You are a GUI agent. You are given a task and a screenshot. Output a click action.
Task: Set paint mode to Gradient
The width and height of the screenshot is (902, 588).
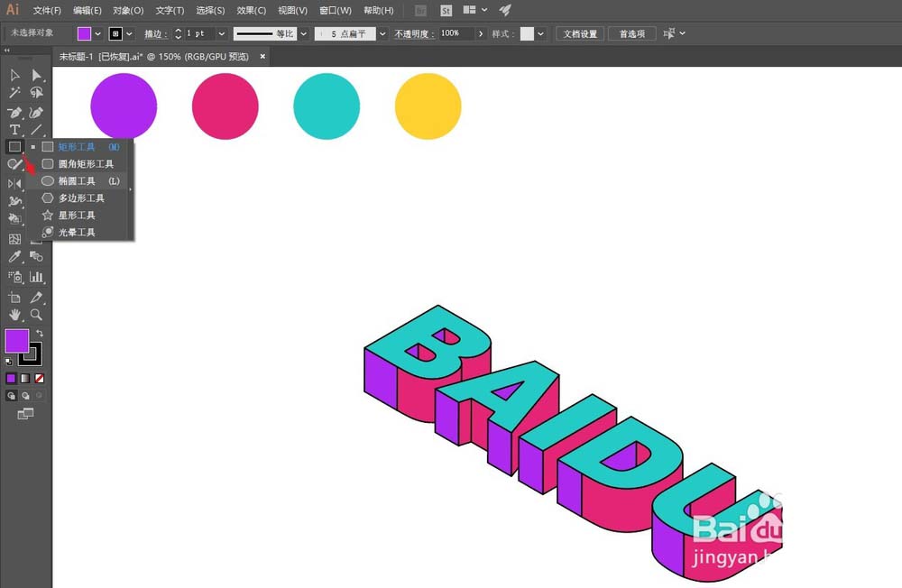(x=25, y=378)
